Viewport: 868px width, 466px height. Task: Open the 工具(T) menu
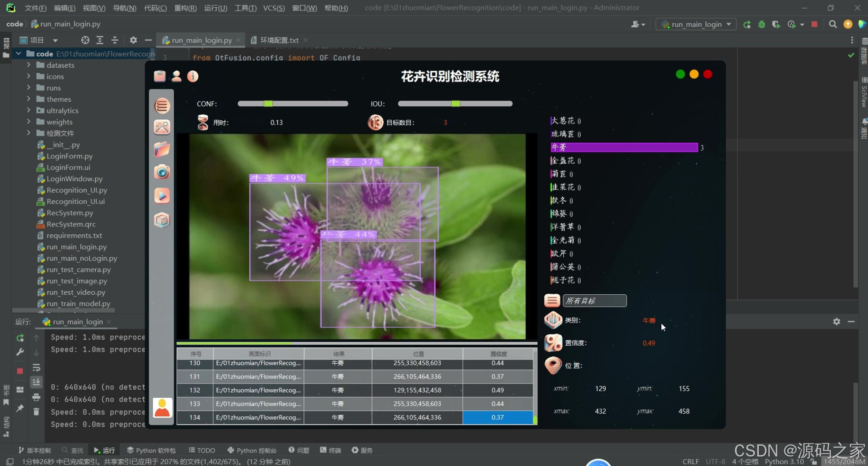pyautogui.click(x=245, y=8)
